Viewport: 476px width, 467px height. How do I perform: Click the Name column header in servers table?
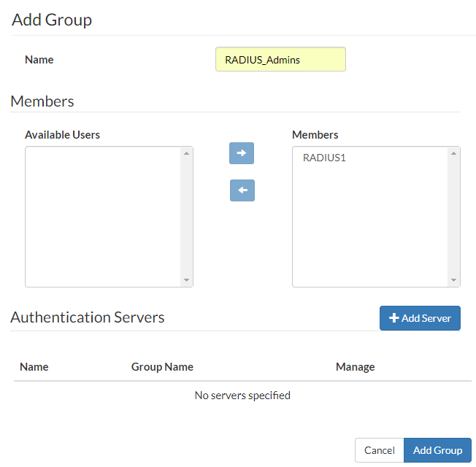[34, 366]
